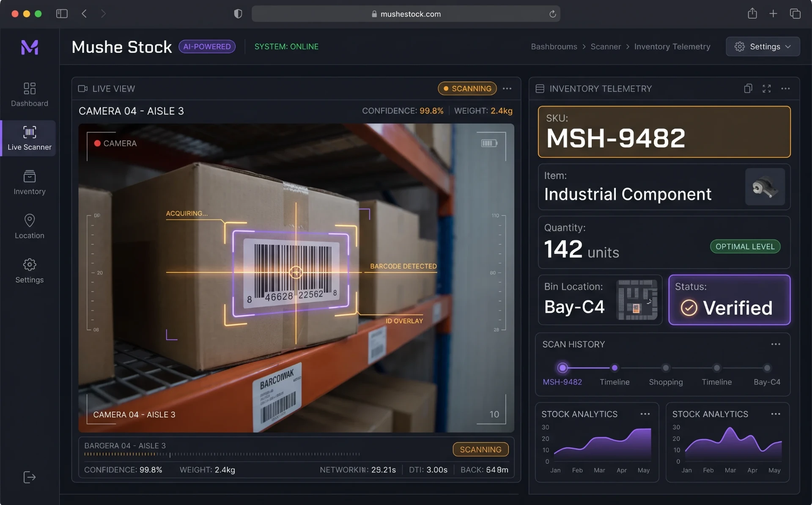
Task: Copy telemetry using the duplicate icon
Action: pyautogui.click(x=748, y=88)
